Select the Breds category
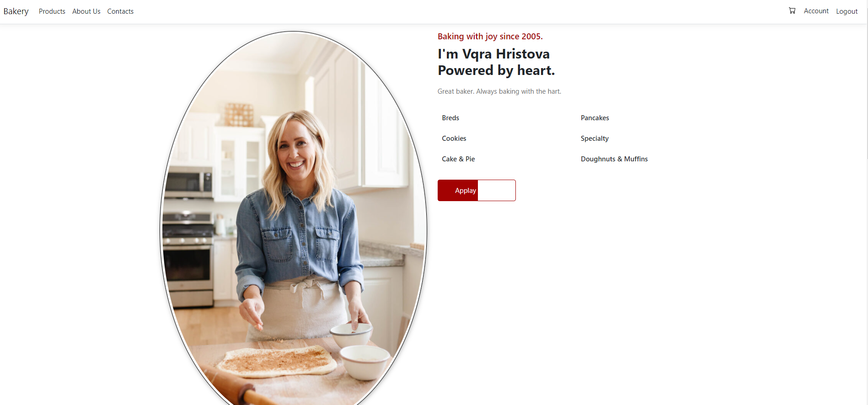The height and width of the screenshot is (405, 868). pos(450,118)
